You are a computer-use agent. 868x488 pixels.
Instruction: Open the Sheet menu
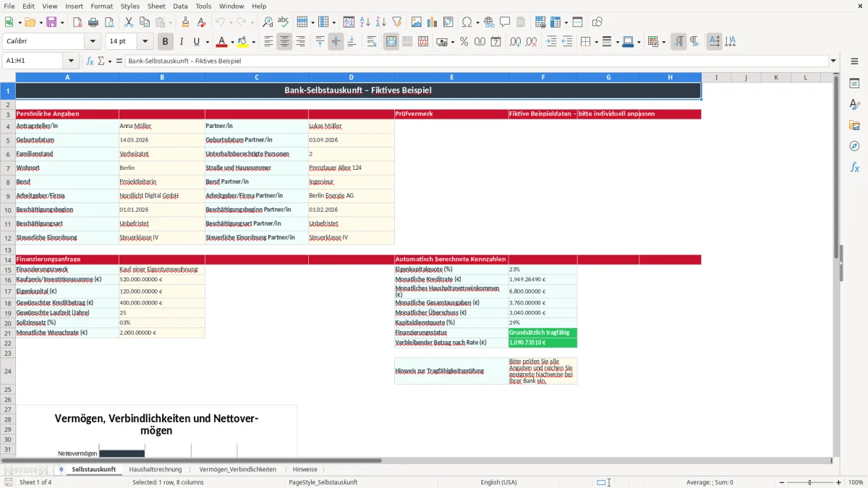(x=156, y=6)
